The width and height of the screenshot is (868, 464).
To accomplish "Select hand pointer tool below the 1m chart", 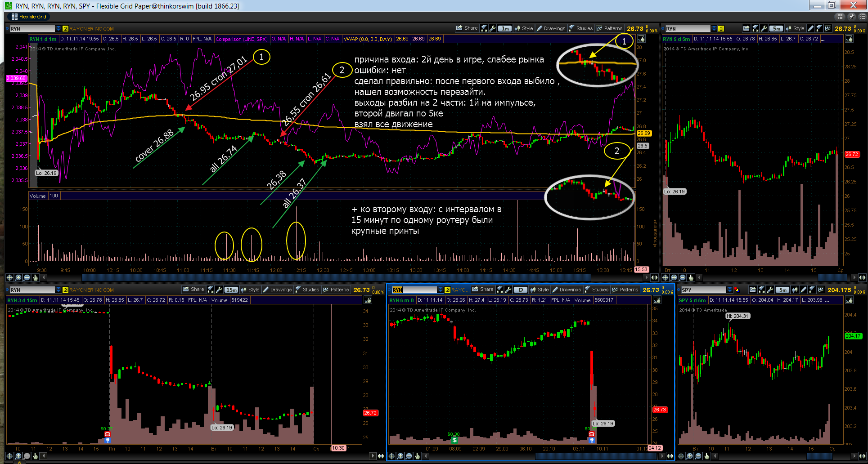I will (x=35, y=277).
